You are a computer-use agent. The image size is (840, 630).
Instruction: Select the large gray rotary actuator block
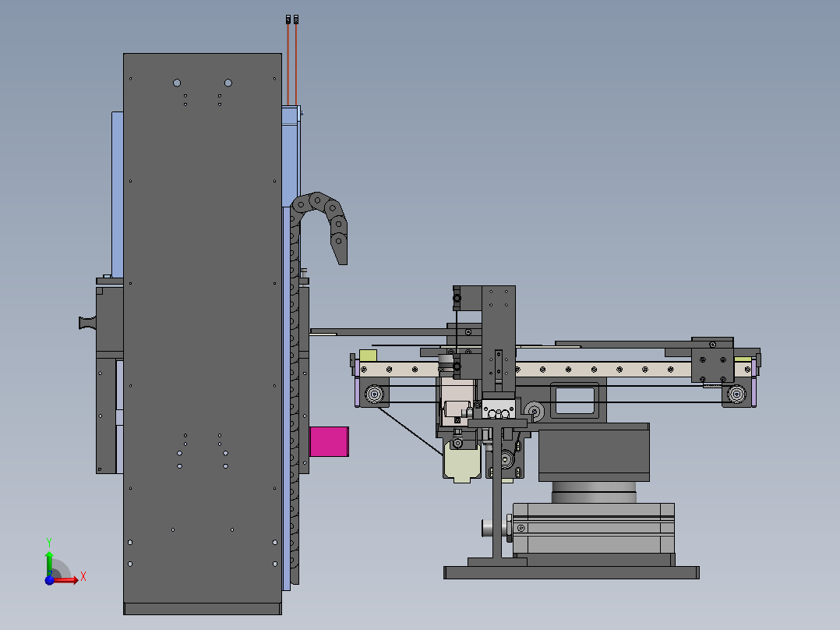pyautogui.click(x=594, y=451)
